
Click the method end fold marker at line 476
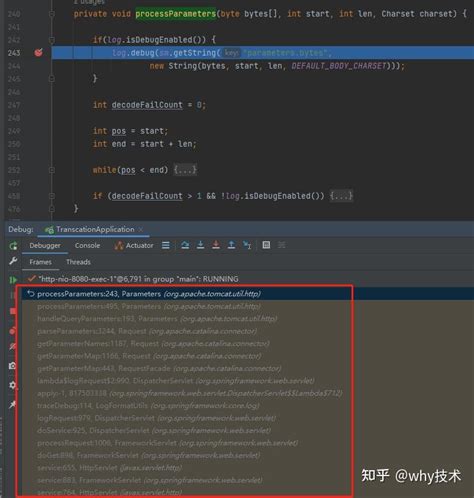point(52,209)
